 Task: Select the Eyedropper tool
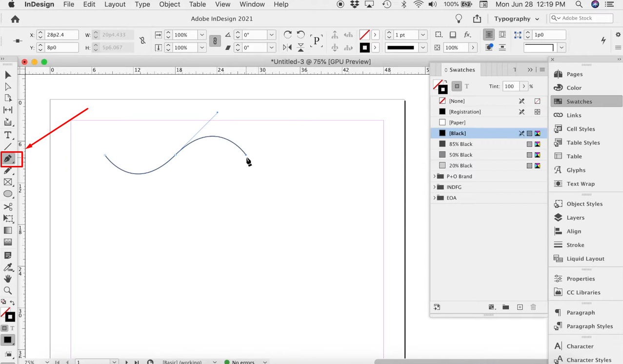pos(8,267)
